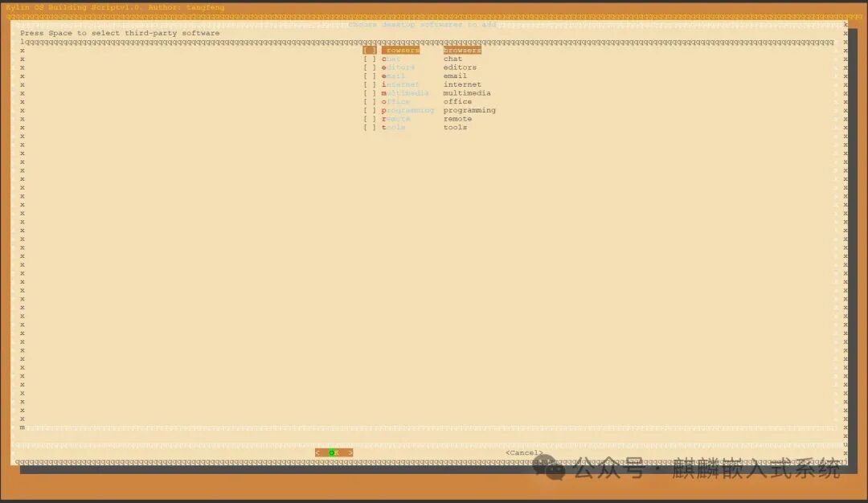This screenshot has height=503, width=868.
Task: Confirm selection with the OK button
Action: 334,452
